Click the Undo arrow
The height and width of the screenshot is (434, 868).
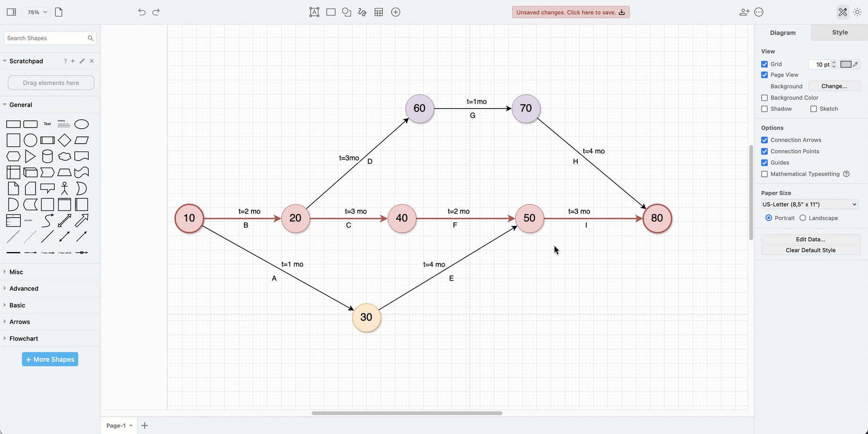tap(141, 12)
